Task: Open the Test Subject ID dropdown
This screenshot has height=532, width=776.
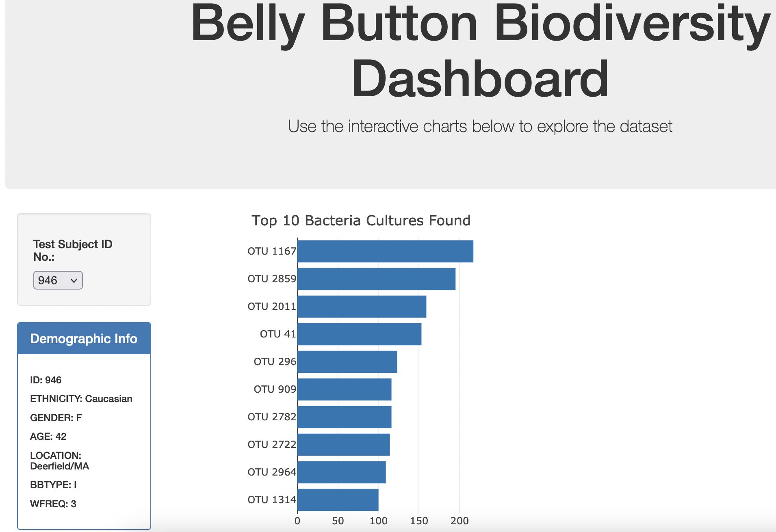Action: pos(58,280)
